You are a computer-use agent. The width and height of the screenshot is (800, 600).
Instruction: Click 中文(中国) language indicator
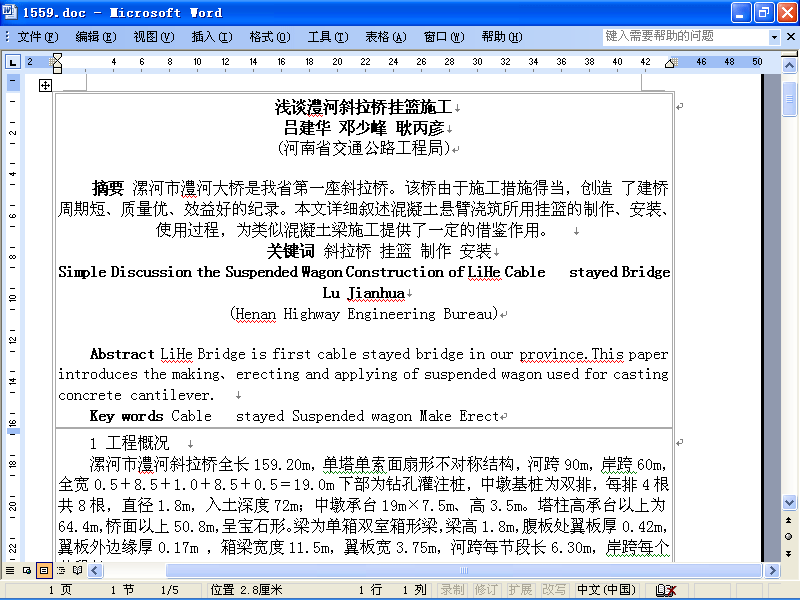click(x=607, y=590)
